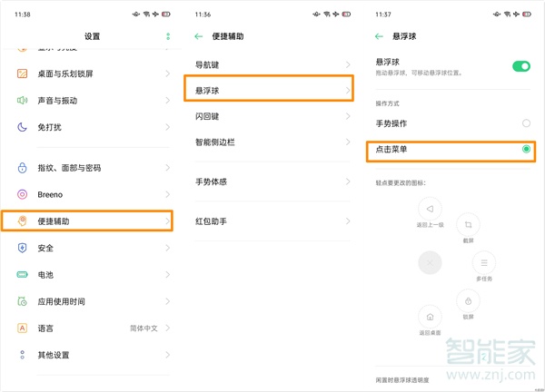545x392 pixels.
Task: Open the green dots settings menu
Action: 168,36
